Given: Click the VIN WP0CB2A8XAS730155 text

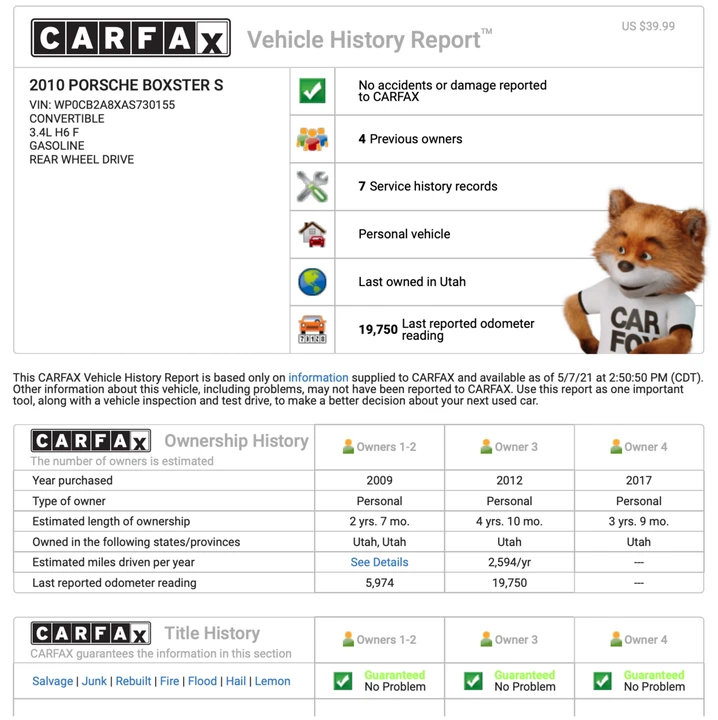Looking at the screenshot, I should 102,105.
